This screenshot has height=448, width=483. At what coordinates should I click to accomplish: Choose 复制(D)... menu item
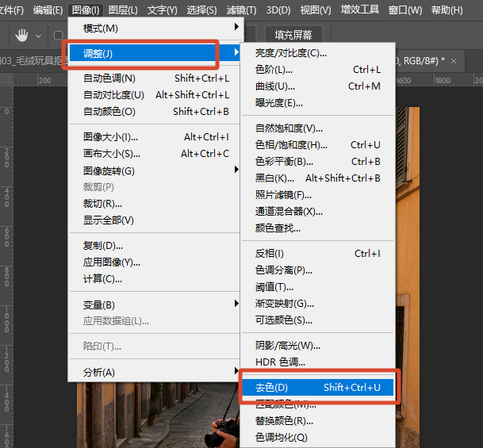[x=154, y=245]
